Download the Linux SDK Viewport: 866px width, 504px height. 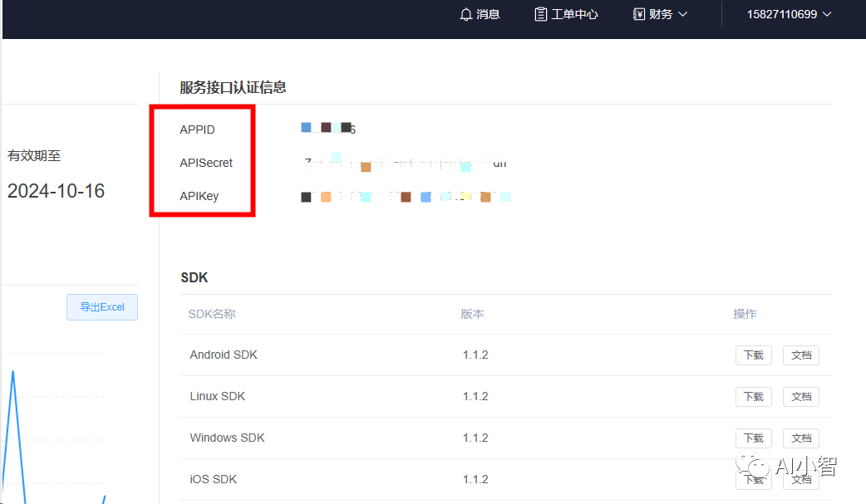(x=753, y=396)
